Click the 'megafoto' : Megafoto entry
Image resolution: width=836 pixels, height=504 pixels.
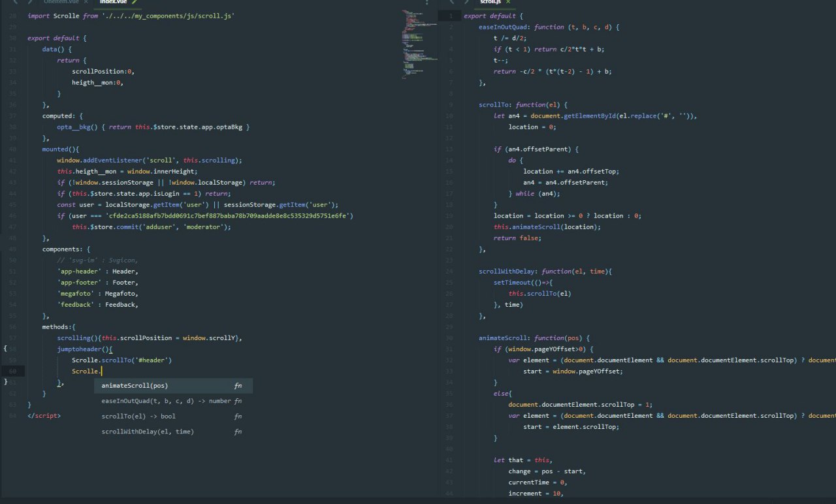coord(98,293)
